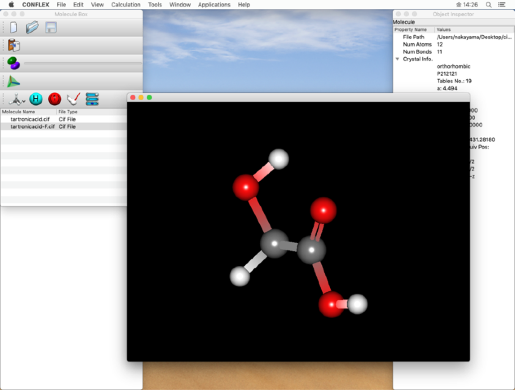The image size is (515, 390).
Task: Open the Applications menu
Action: tap(214, 5)
